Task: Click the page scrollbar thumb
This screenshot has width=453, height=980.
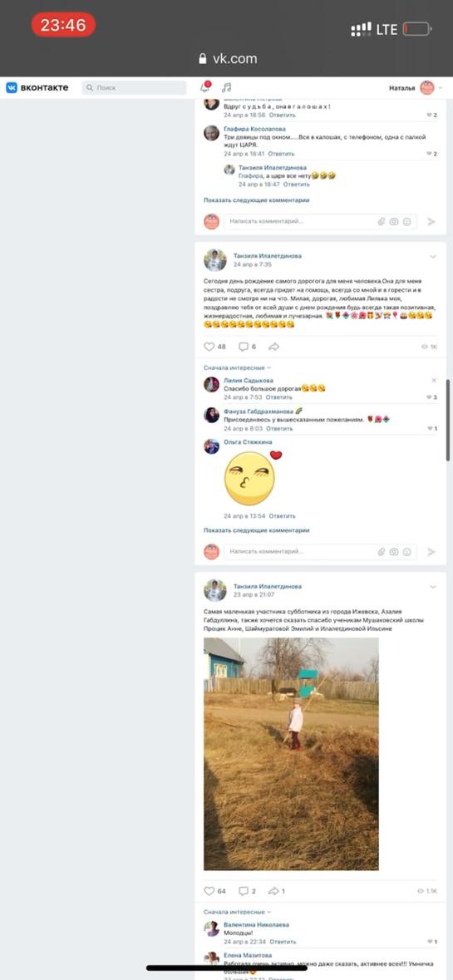Action: point(448,420)
